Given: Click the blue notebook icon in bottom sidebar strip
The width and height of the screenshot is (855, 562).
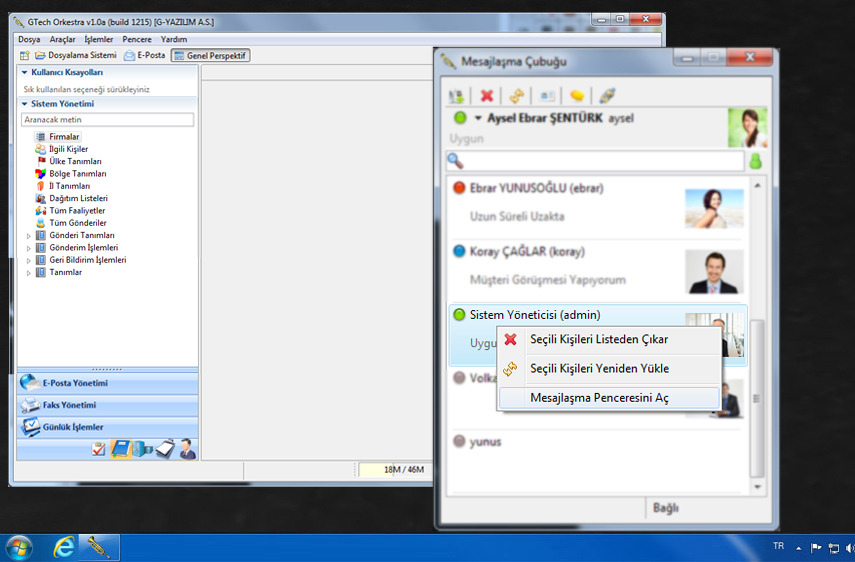Looking at the screenshot, I should [121, 449].
